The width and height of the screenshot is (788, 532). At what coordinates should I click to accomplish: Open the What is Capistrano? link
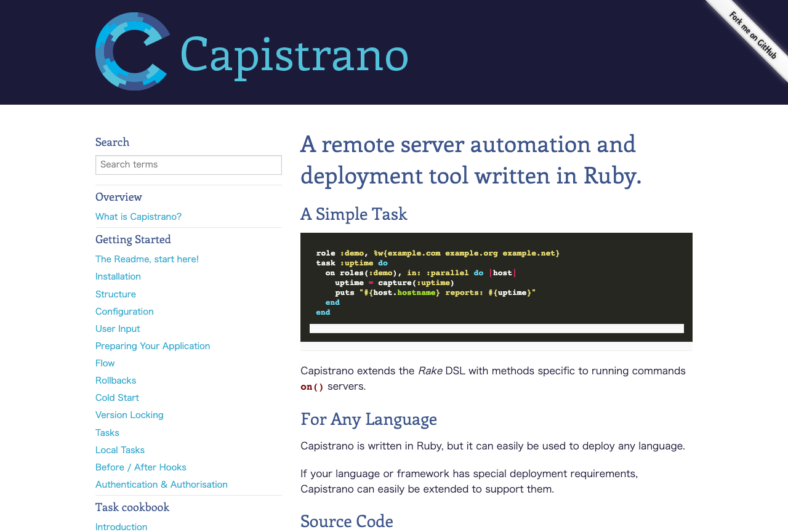tap(139, 217)
